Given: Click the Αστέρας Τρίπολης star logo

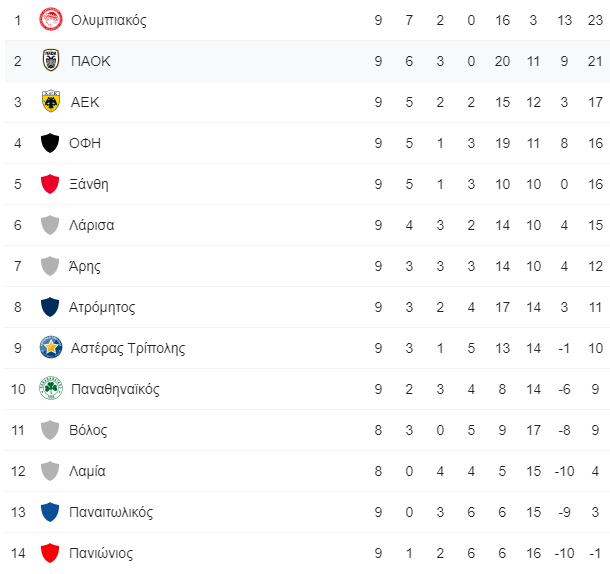Looking at the screenshot, I should tap(51, 348).
